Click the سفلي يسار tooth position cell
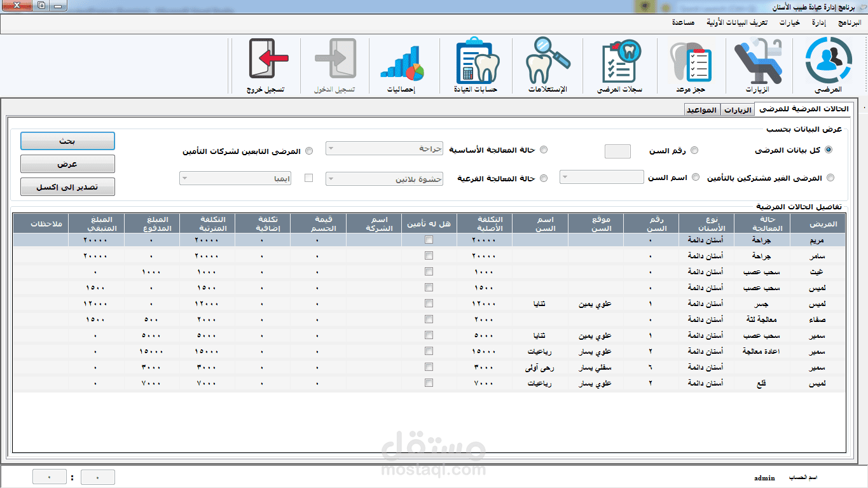The height and width of the screenshot is (488, 868). click(x=596, y=367)
